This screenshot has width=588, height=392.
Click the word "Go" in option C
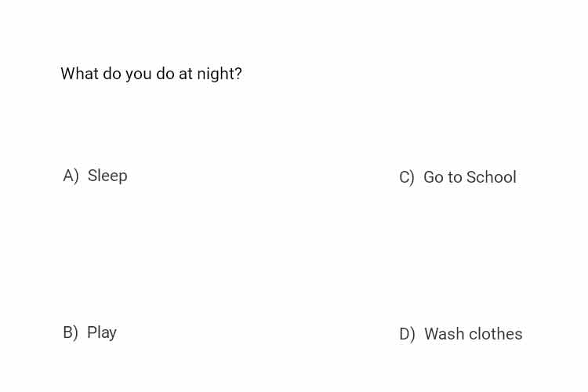tap(434, 177)
